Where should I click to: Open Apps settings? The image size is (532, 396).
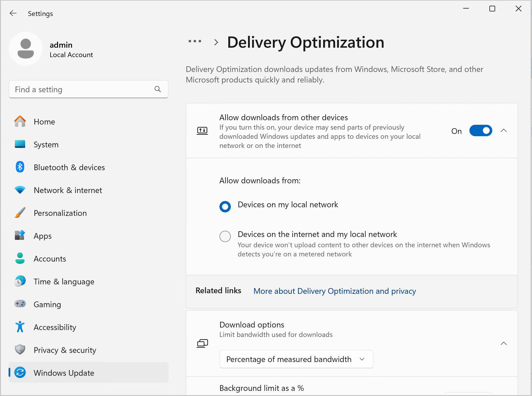(x=88, y=236)
